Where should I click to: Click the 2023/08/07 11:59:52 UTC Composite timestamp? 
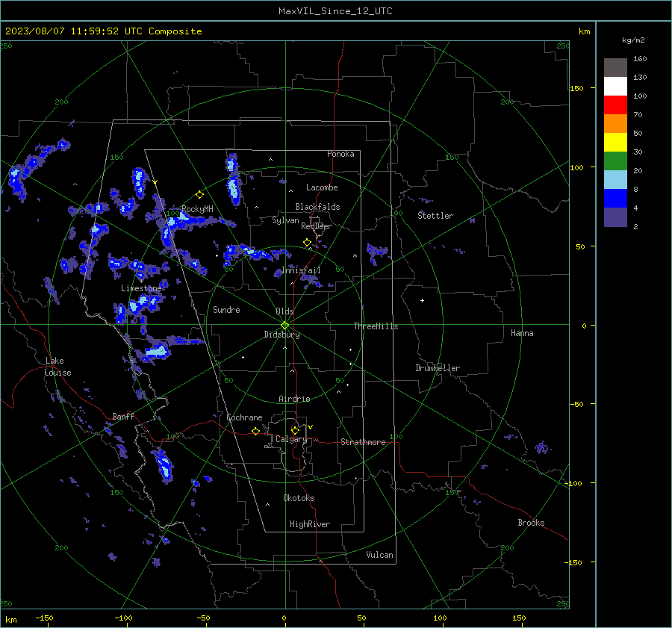[103, 31]
